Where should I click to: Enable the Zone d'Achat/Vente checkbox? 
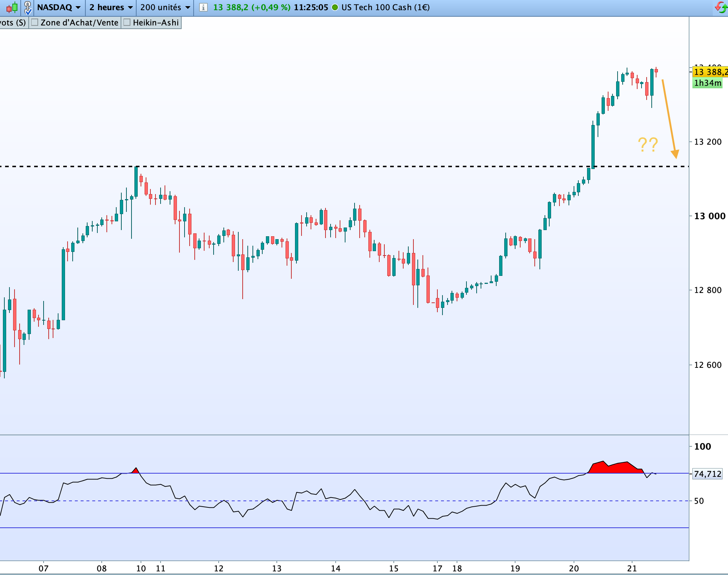coord(35,23)
